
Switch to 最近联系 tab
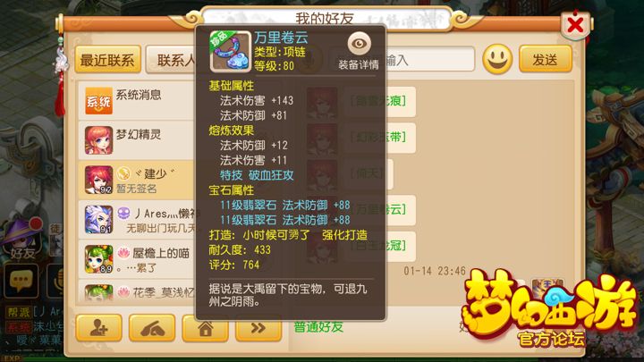(x=107, y=60)
